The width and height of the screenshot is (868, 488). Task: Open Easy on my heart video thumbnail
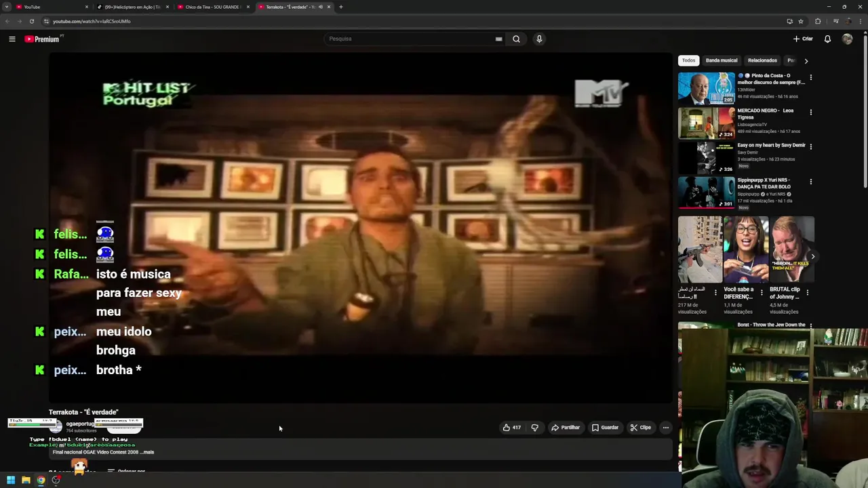coord(706,157)
